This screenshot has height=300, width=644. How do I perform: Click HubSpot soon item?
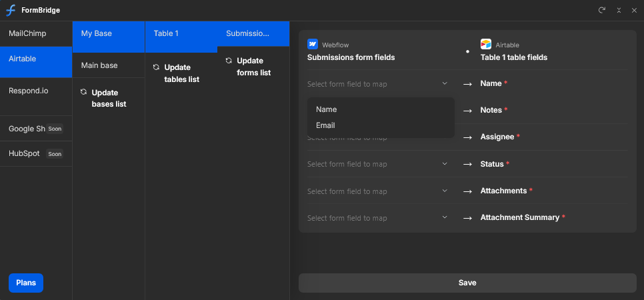click(x=36, y=154)
